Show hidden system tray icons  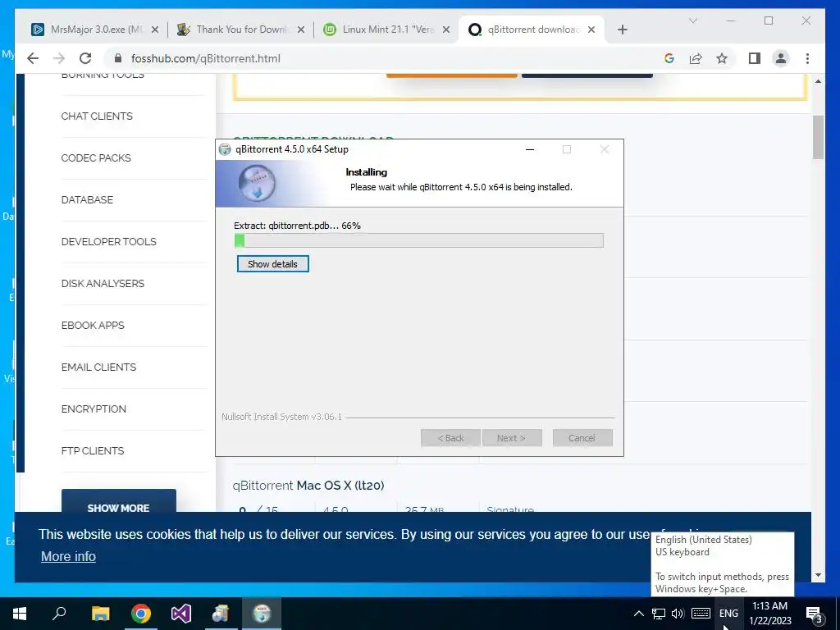(638, 614)
